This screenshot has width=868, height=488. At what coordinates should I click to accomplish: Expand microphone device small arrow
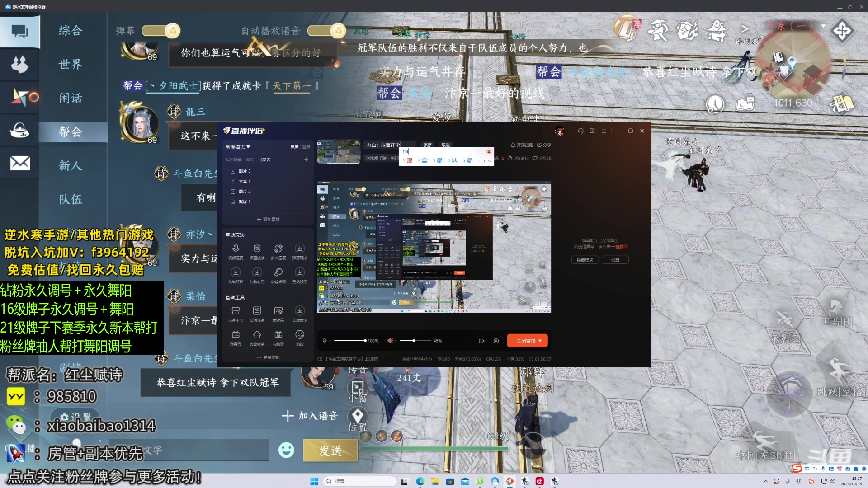(x=330, y=341)
